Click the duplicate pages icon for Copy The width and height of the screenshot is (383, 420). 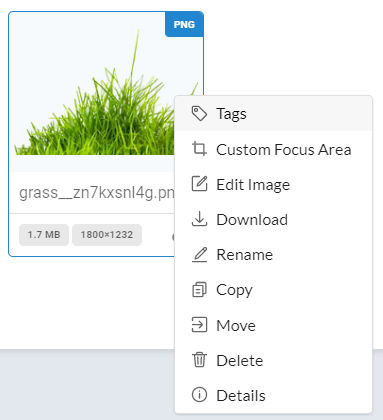pyautogui.click(x=199, y=289)
